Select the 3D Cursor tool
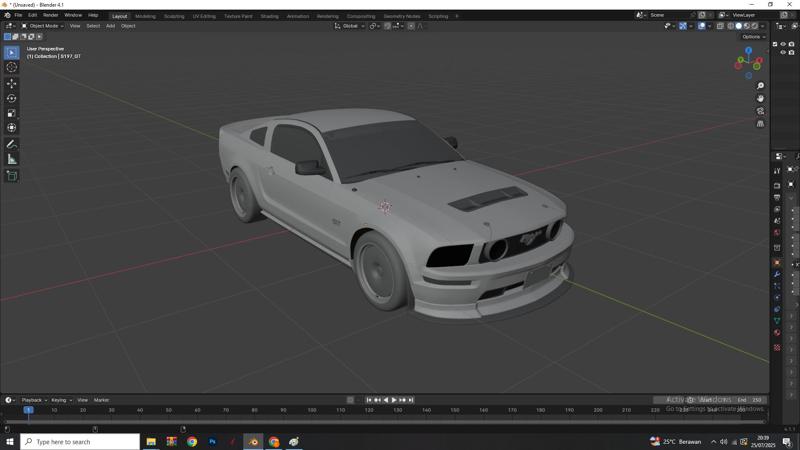This screenshot has height=450, width=800. tap(12, 67)
